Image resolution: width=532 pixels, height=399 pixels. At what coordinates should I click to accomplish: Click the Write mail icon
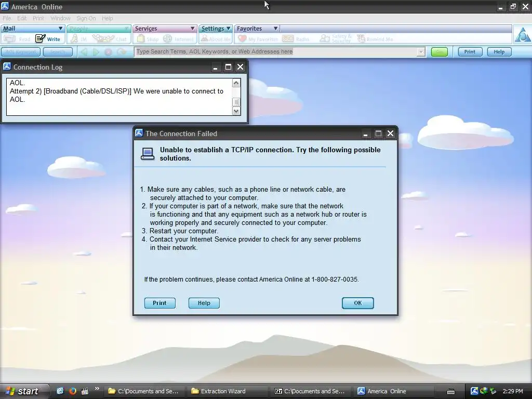41,38
